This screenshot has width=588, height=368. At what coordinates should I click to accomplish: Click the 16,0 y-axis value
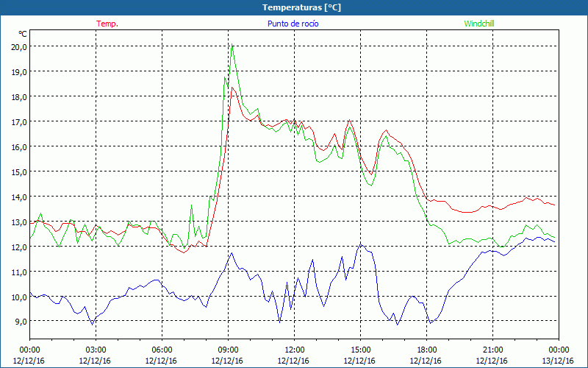(19, 146)
